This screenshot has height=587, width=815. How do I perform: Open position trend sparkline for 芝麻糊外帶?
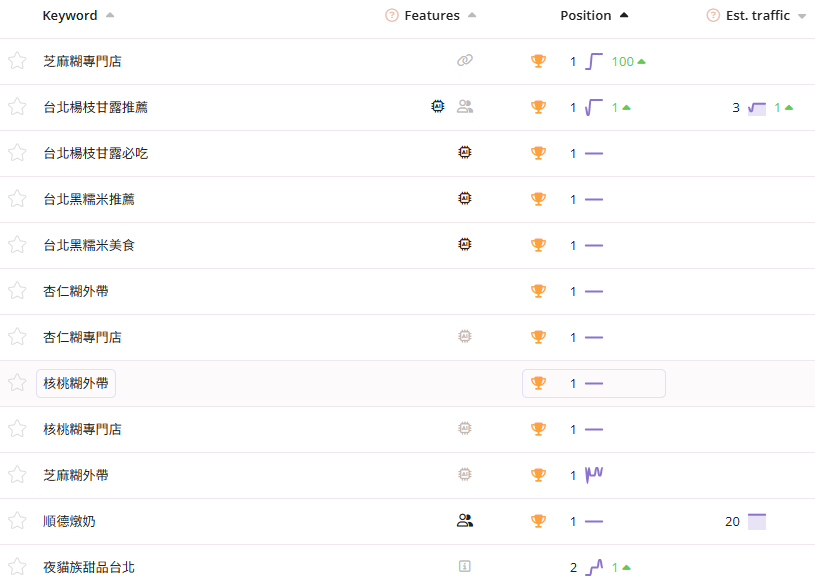click(594, 474)
